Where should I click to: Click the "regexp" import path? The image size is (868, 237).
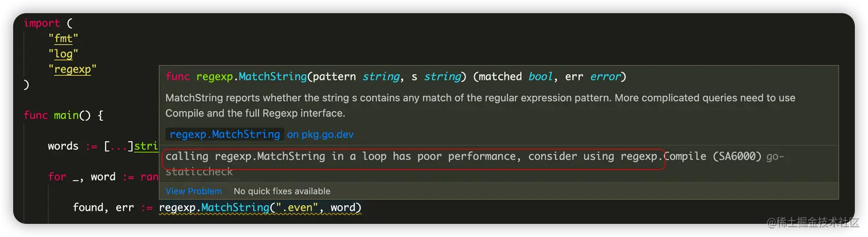pos(72,69)
